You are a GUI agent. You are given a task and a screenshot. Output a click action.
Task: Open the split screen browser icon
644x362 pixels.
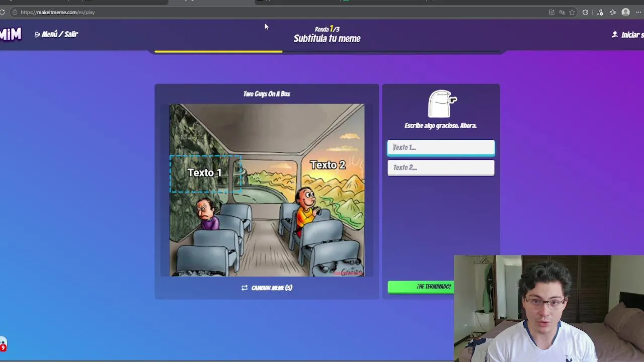[x=552, y=12]
